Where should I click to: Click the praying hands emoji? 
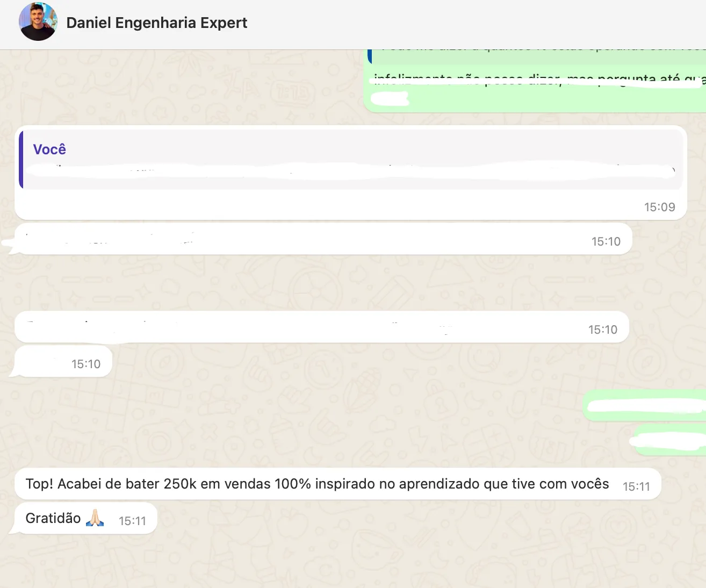[95, 518]
